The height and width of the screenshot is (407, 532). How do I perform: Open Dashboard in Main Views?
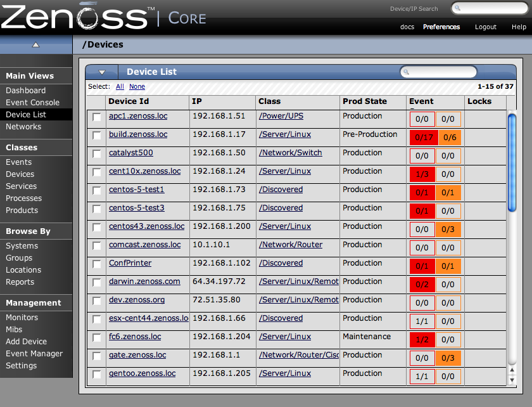25,91
